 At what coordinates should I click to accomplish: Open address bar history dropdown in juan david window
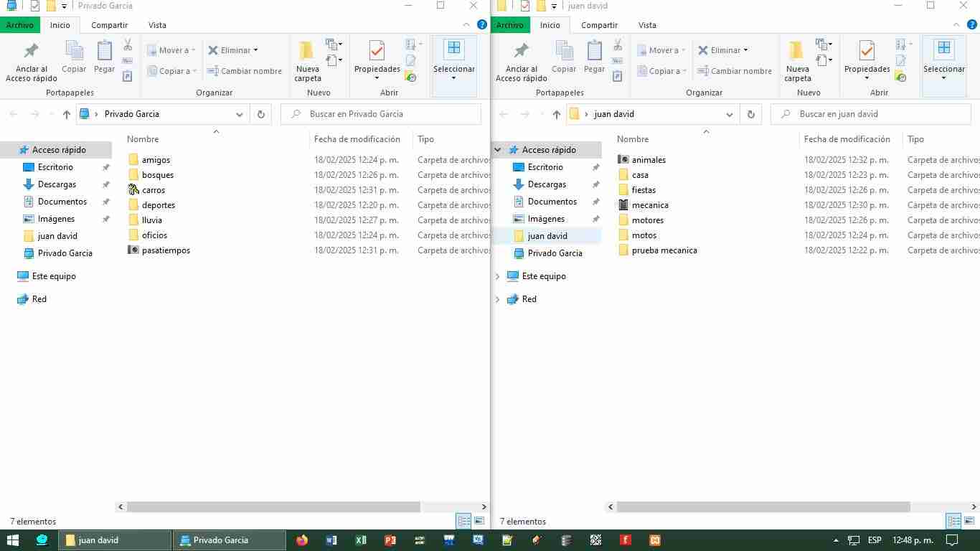(x=730, y=114)
